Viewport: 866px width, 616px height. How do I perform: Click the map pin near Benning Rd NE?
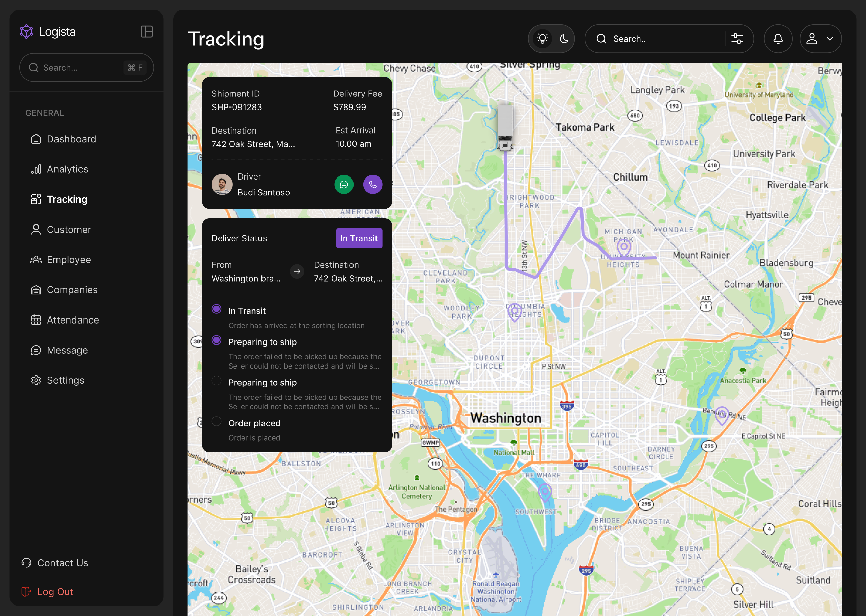tap(722, 416)
